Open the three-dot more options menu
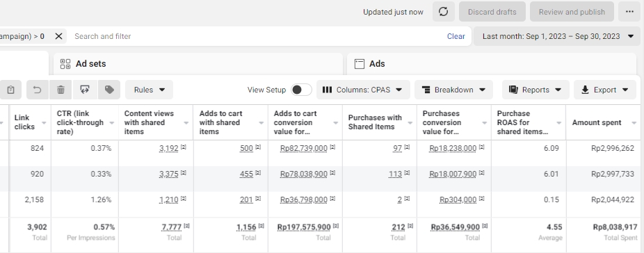644x253 pixels. 629,12
